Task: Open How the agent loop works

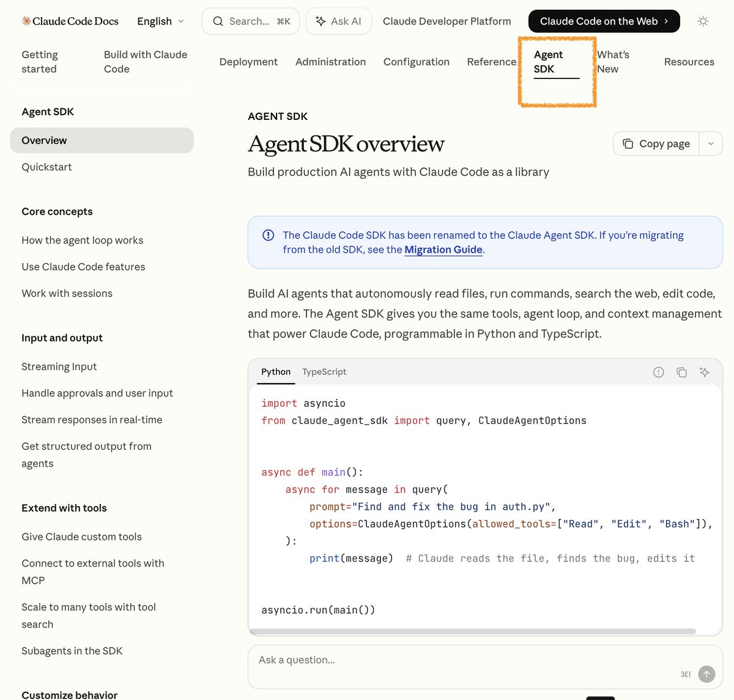Action: (x=83, y=240)
